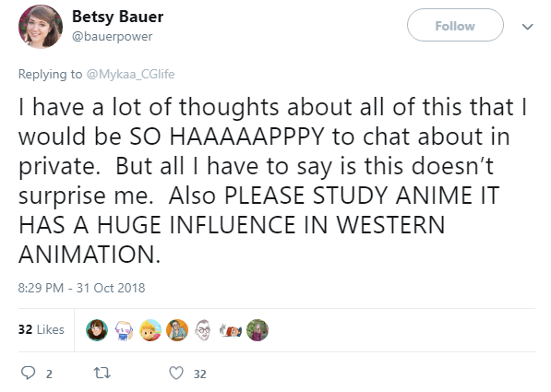Open fourth liker orange background avatar
The width and height of the screenshot is (551, 392).
pos(177,330)
